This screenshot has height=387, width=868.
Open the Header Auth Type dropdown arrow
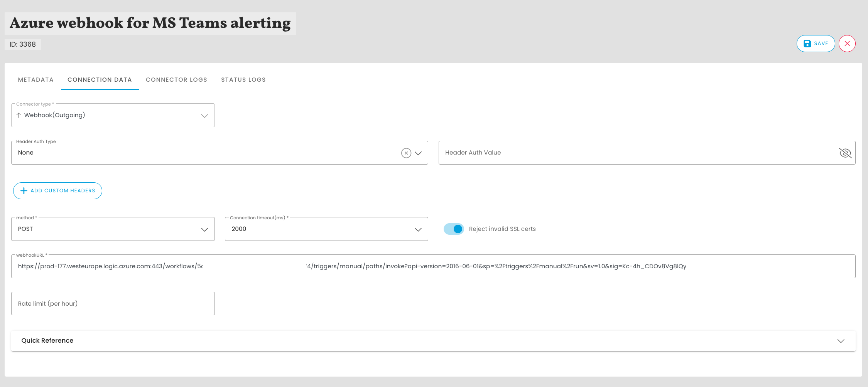[418, 153]
